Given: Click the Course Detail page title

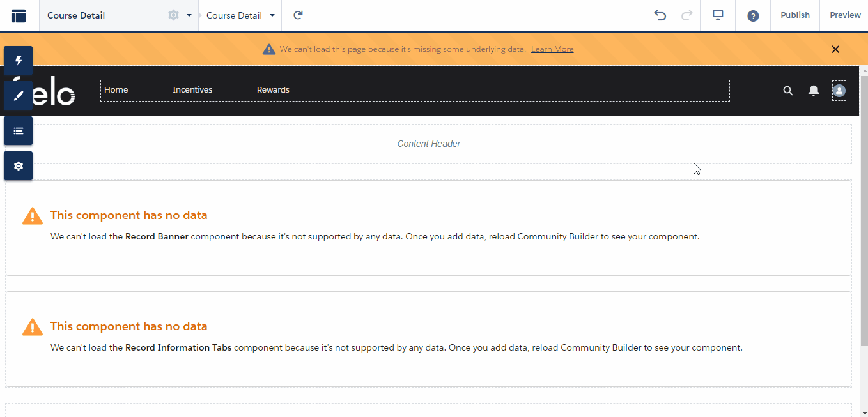Looking at the screenshot, I should (x=76, y=15).
